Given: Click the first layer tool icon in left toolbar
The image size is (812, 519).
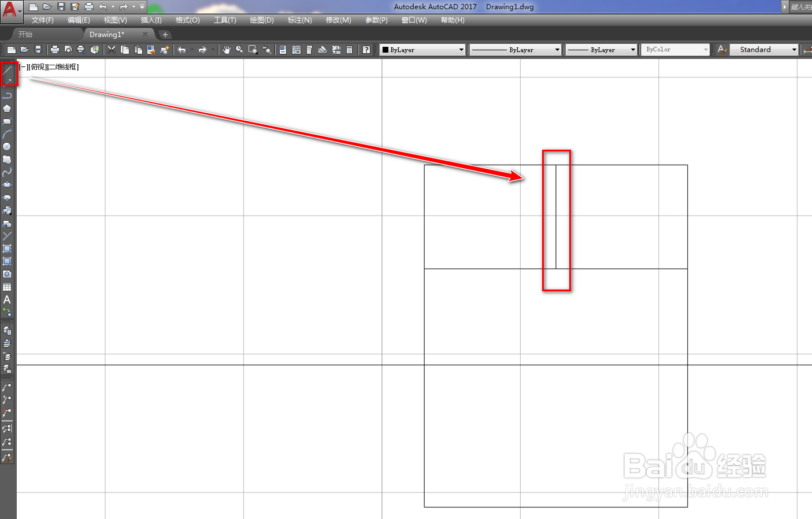Looking at the screenshot, I should click(7, 331).
